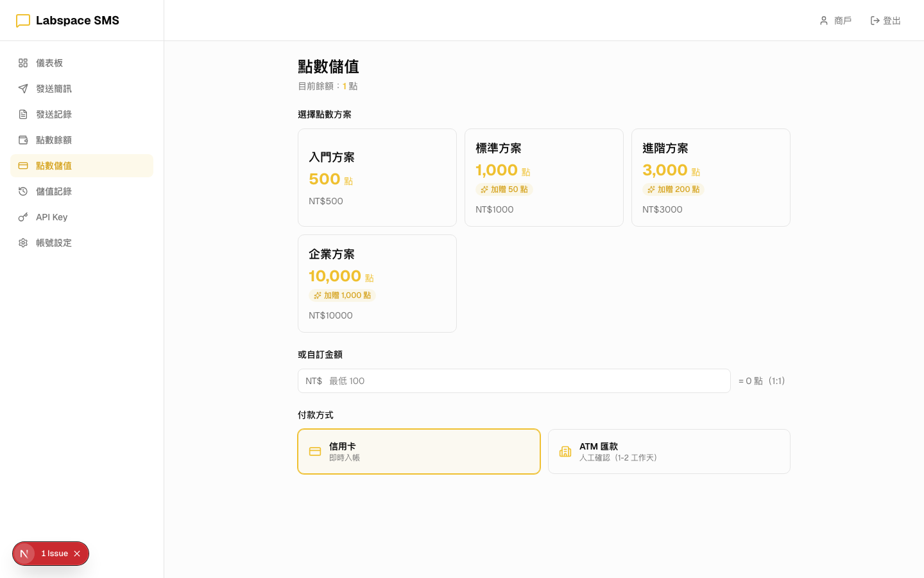The image size is (924, 578).
Task: Click the credit-card icon for 點數儲值
Action: click(23, 166)
